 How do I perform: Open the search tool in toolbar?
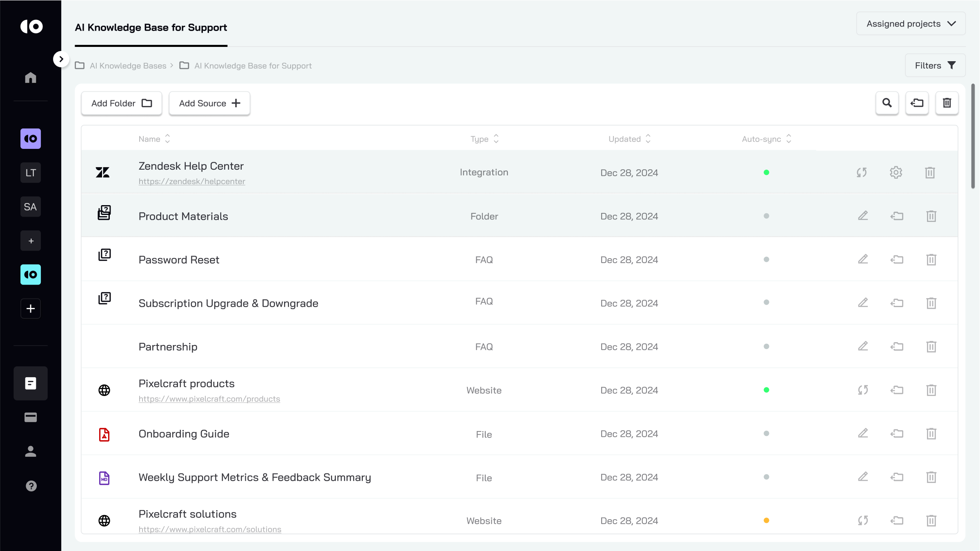[887, 103]
